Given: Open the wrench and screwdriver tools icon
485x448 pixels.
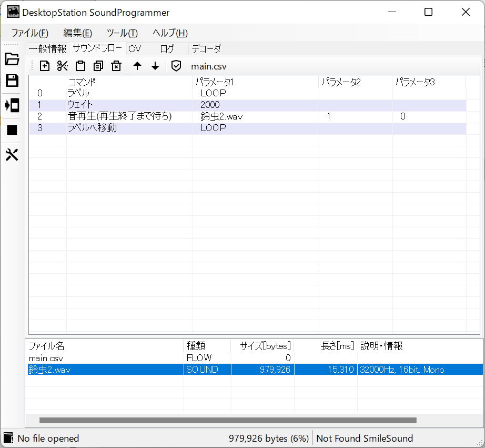Looking at the screenshot, I should click(12, 155).
